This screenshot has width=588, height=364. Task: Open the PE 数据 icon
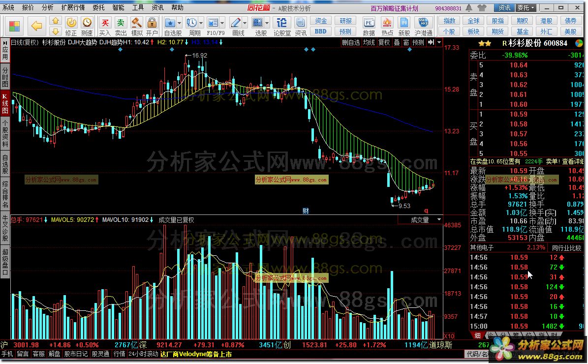point(369,23)
